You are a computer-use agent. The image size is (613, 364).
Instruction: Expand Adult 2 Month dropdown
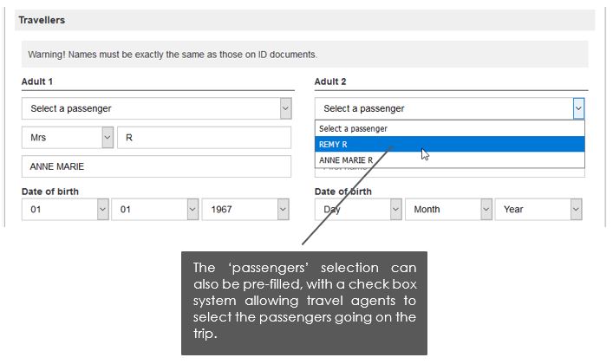click(448, 209)
